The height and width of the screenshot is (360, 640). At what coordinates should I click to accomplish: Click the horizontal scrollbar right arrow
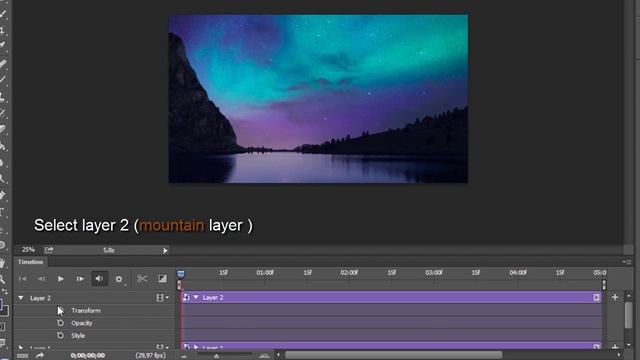619,355
